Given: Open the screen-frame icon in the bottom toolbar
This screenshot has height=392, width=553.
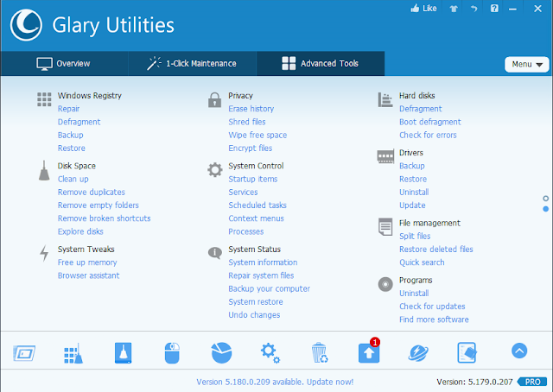Looking at the screenshot, I should pyautogui.click(x=24, y=353).
